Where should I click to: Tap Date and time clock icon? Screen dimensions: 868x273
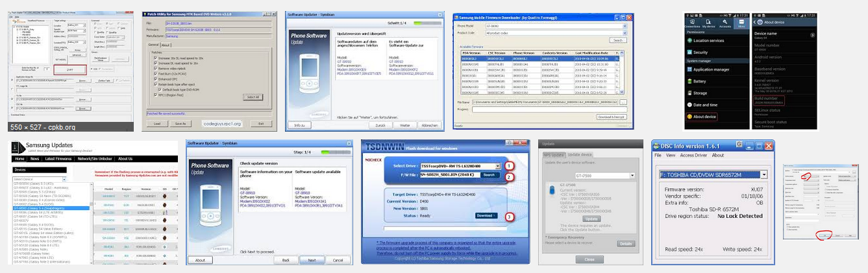[689, 104]
